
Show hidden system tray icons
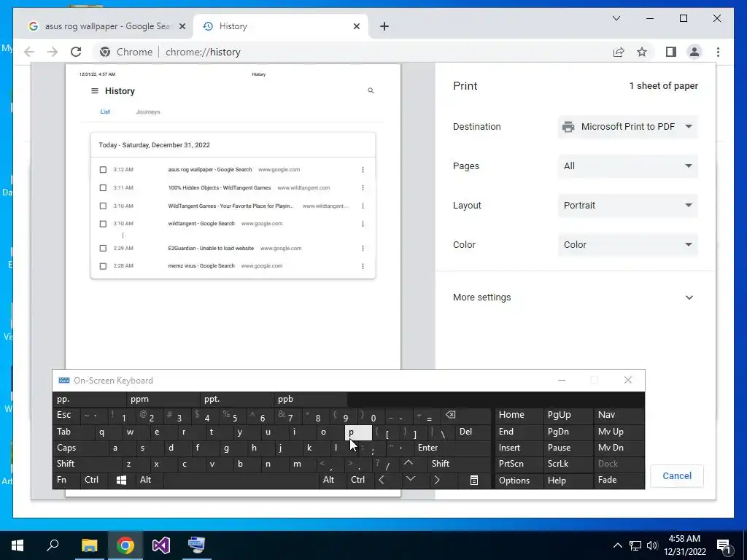click(x=617, y=545)
